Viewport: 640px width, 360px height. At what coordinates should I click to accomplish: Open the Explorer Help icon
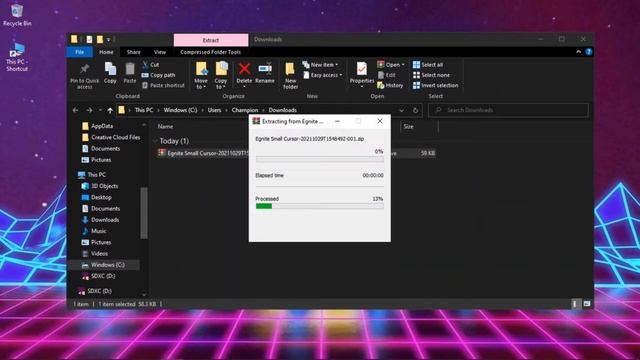pos(589,52)
